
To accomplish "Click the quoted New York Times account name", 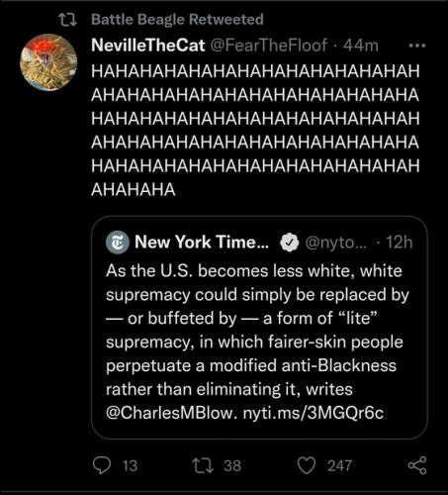I will [202, 242].
